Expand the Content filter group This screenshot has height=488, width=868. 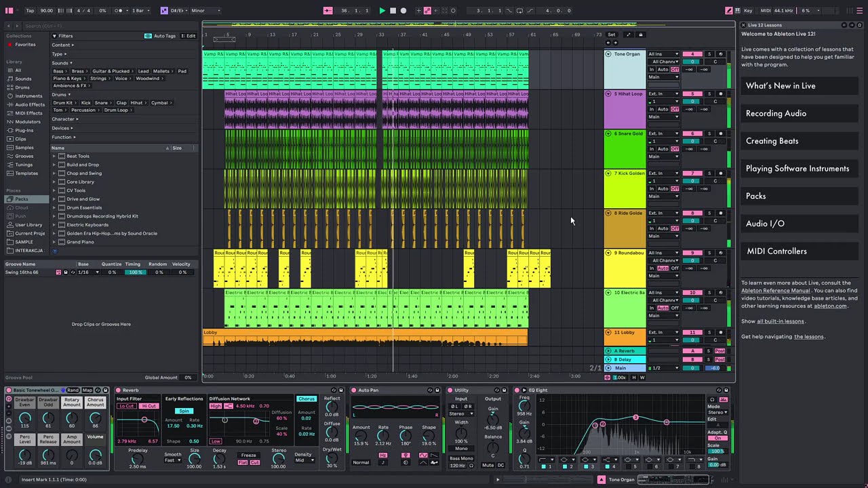point(63,45)
